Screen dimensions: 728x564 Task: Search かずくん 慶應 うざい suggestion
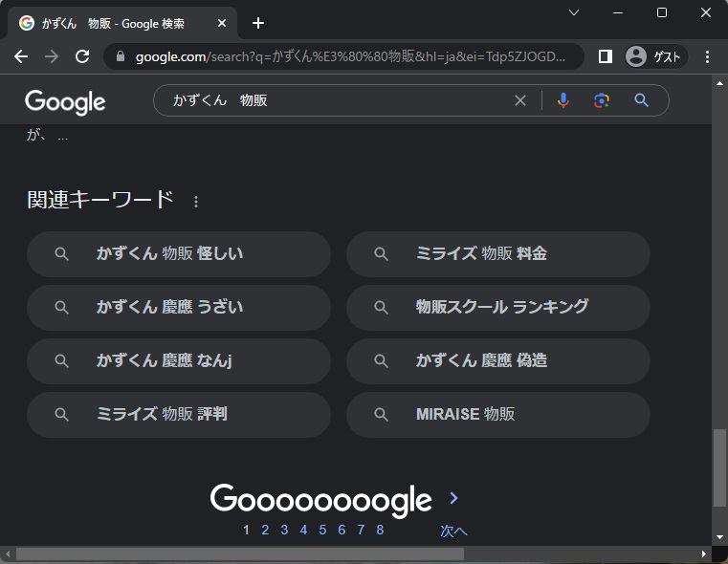tap(179, 307)
